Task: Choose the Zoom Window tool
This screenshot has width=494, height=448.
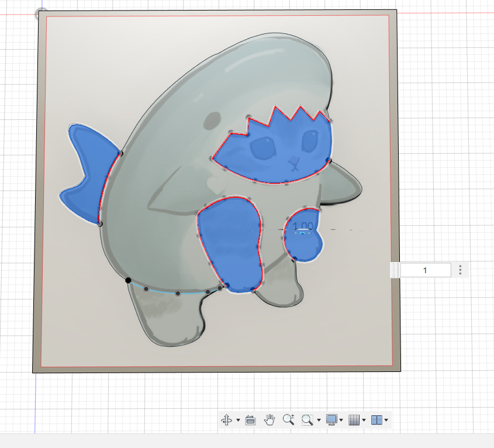Action: 307,420
